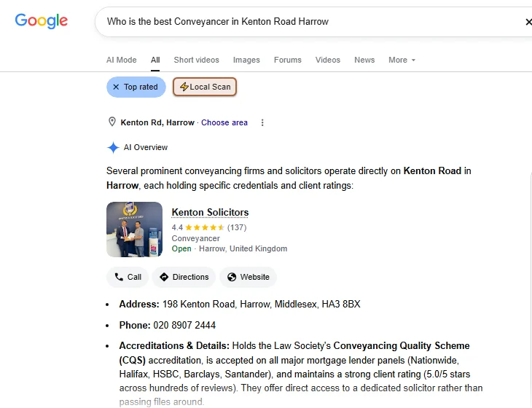Visit the Kenton Solicitors Website button
This screenshot has width=532, height=408.
pos(249,277)
